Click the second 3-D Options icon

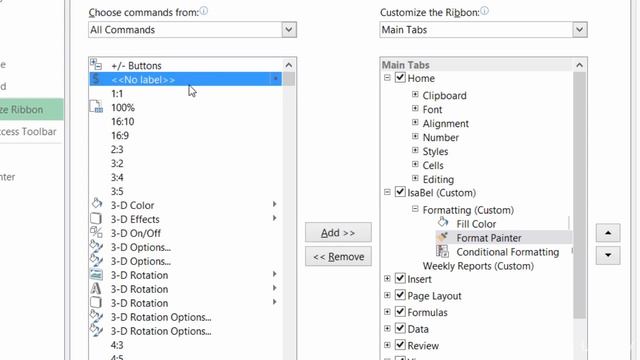click(x=96, y=260)
